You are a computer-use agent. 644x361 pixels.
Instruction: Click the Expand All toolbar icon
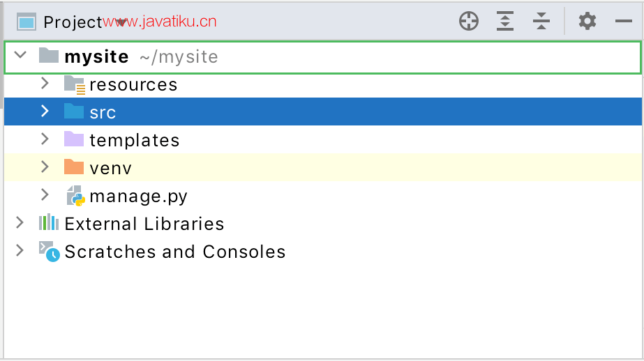click(x=505, y=22)
